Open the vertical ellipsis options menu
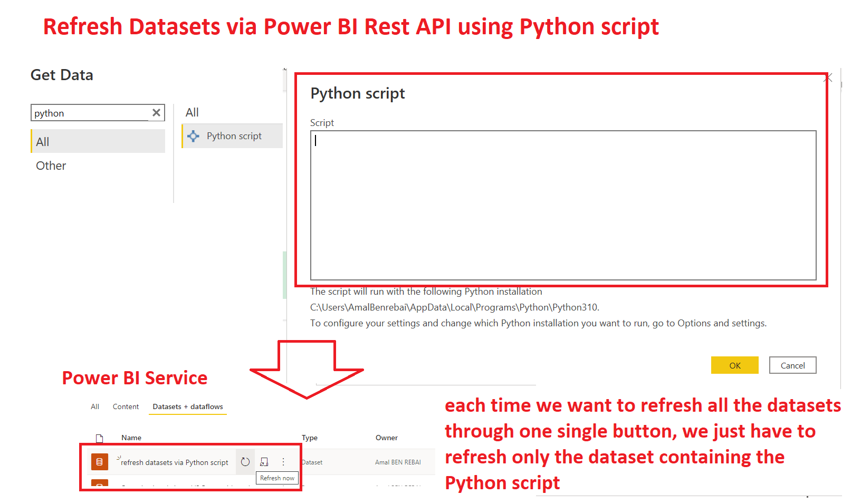This screenshot has height=504, width=861. (283, 462)
